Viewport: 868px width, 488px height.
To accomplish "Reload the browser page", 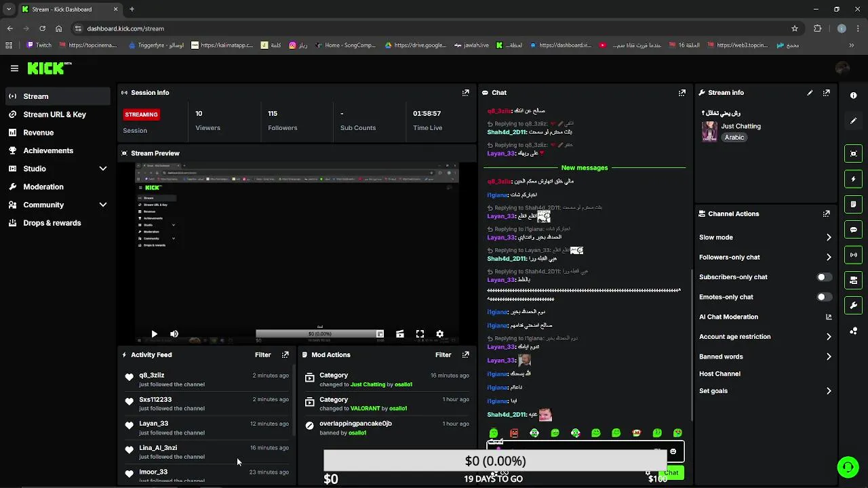I will 42,28.
